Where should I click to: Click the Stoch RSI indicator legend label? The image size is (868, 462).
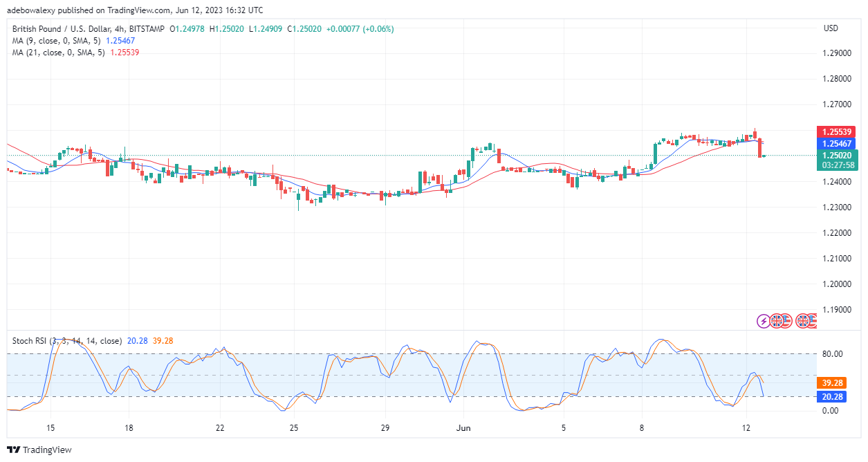point(67,341)
